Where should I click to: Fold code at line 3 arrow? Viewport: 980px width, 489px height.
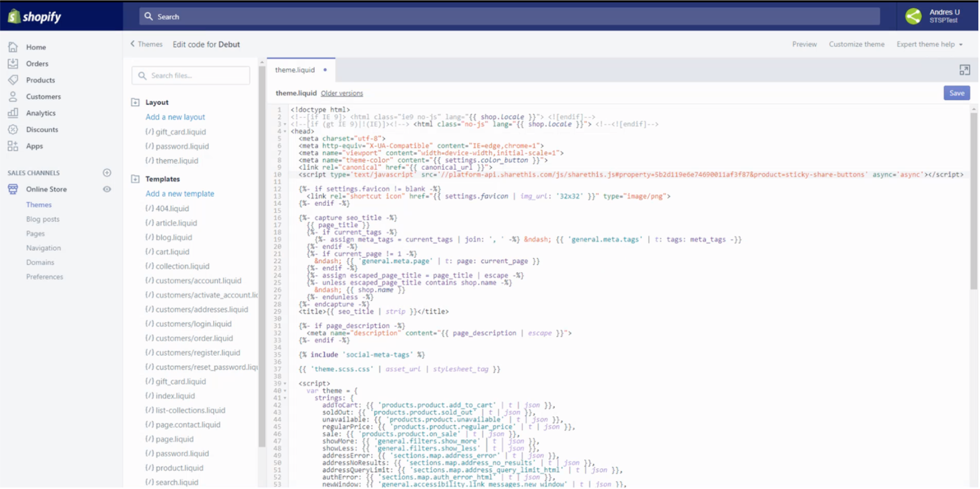click(x=285, y=124)
